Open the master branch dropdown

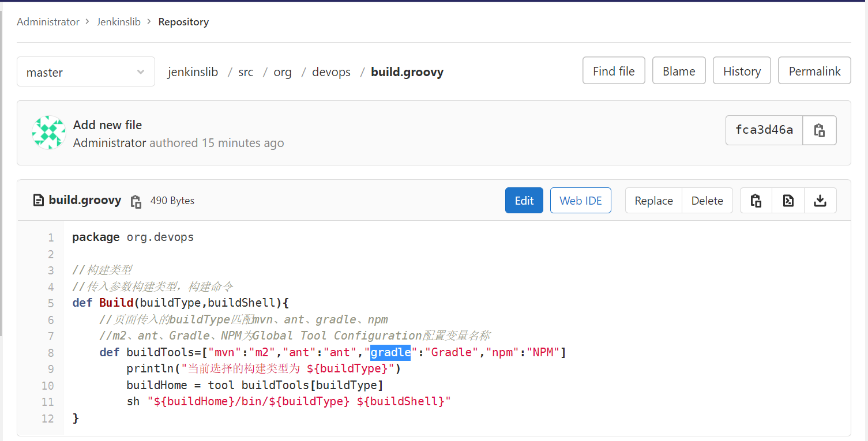click(86, 72)
